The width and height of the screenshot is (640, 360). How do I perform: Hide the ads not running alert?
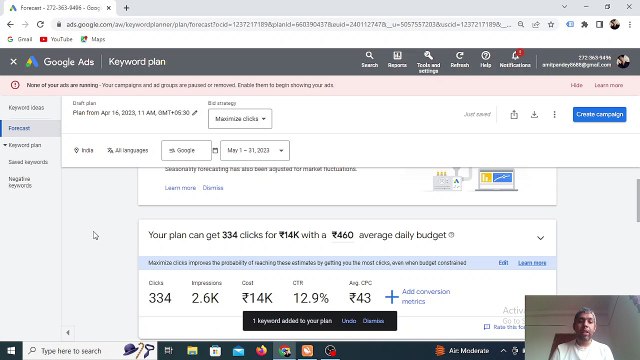tap(576, 85)
